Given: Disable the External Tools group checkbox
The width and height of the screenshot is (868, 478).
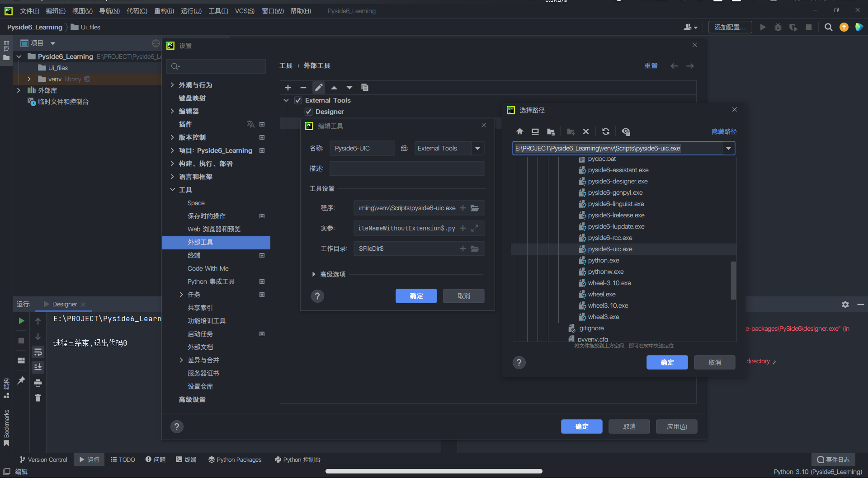Looking at the screenshot, I should [298, 100].
